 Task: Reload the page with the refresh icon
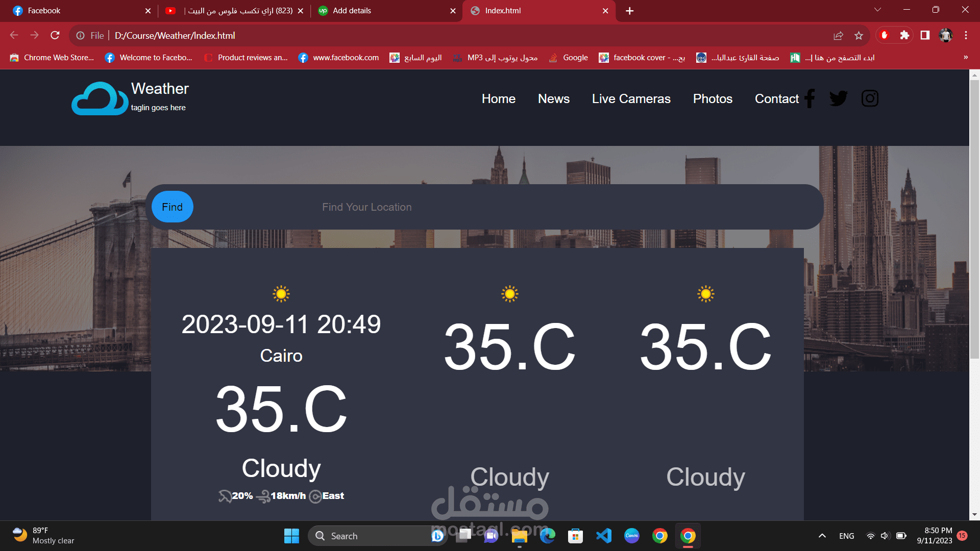pos(55,35)
